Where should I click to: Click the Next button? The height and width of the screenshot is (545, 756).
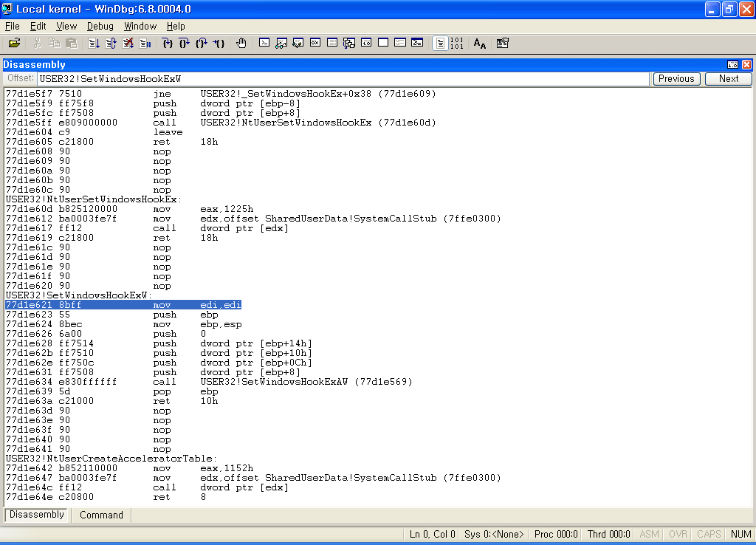click(729, 78)
